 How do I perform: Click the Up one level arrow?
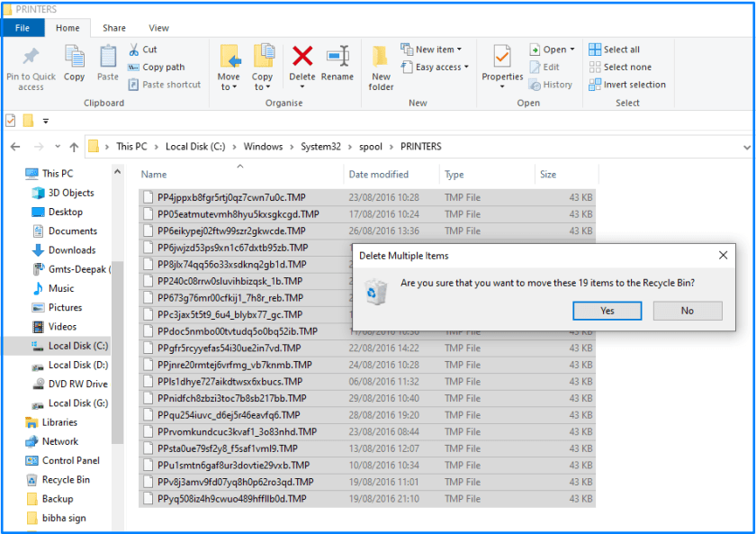(x=74, y=147)
